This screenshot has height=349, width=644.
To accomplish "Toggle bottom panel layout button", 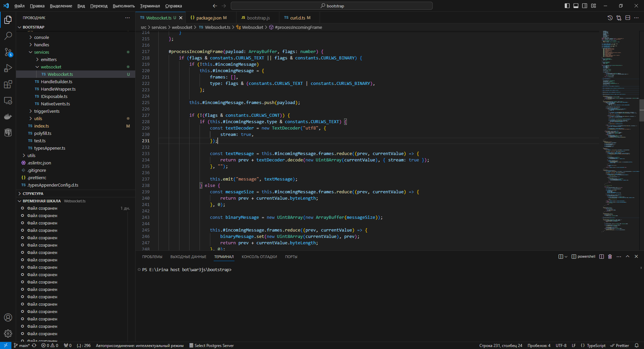I will tap(576, 6).
